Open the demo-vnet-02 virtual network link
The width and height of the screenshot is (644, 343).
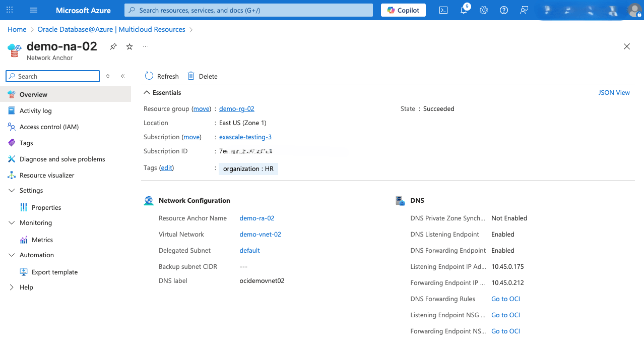[260, 234]
